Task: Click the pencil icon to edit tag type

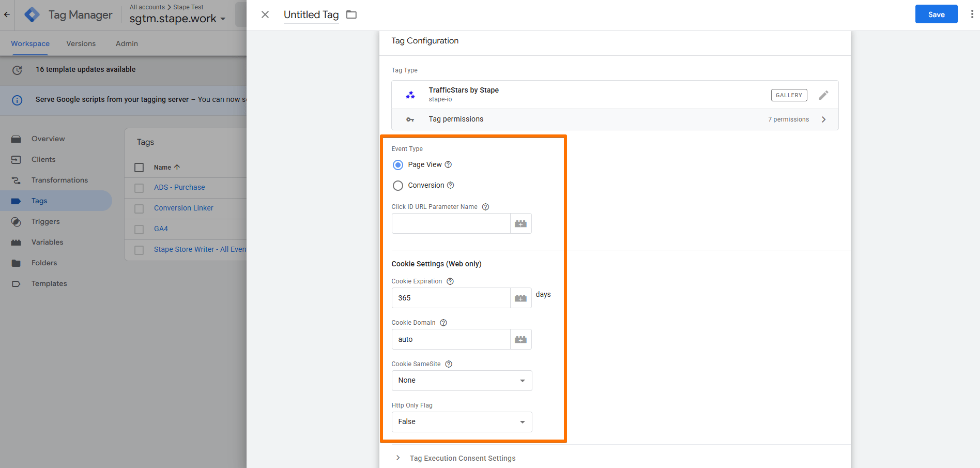Action: click(x=823, y=95)
